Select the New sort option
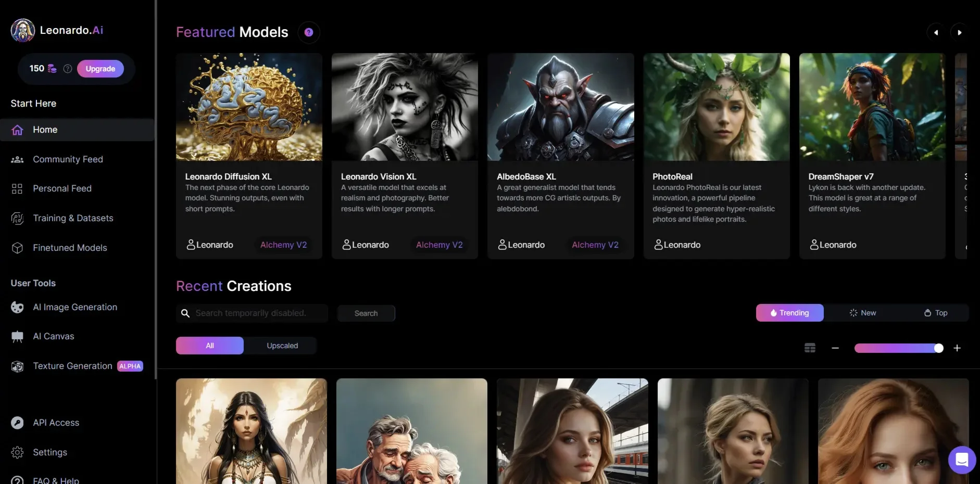This screenshot has width=980, height=484. tap(863, 313)
